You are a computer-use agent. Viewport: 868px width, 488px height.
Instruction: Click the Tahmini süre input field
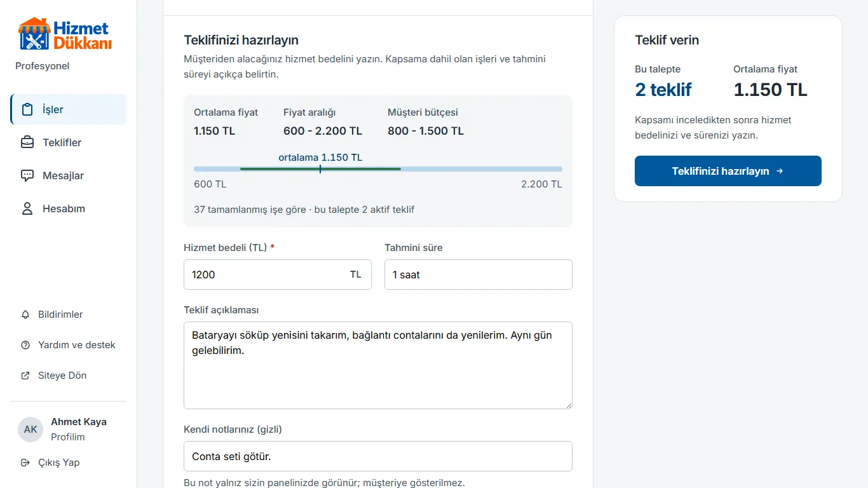click(x=478, y=274)
